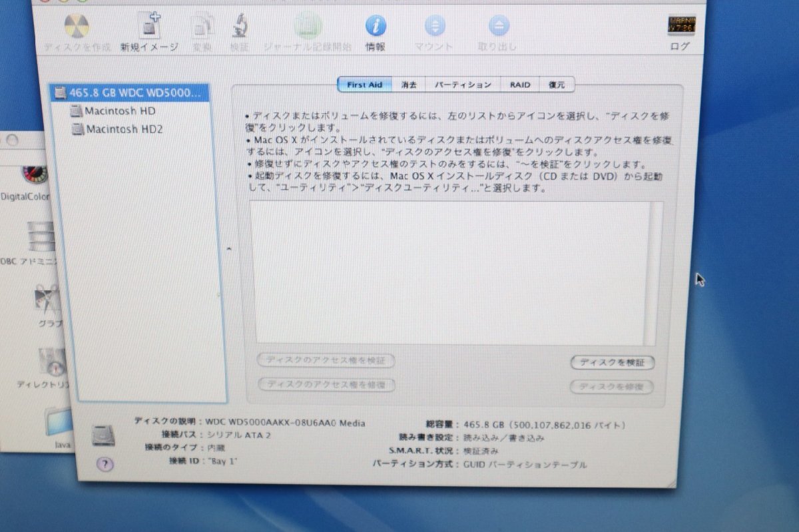Click Enable Journaling (ジャーナル記録開始) toolbar icon
Image resolution: width=799 pixels, height=532 pixels.
[308, 27]
